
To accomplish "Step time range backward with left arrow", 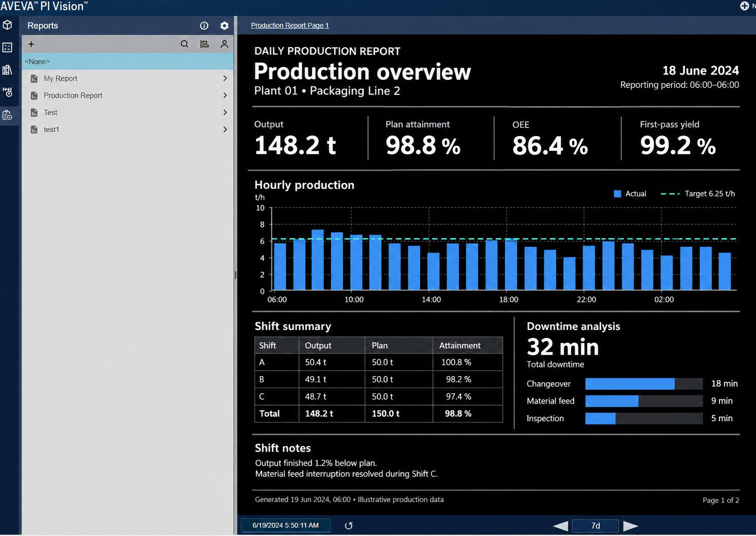I will (x=560, y=526).
